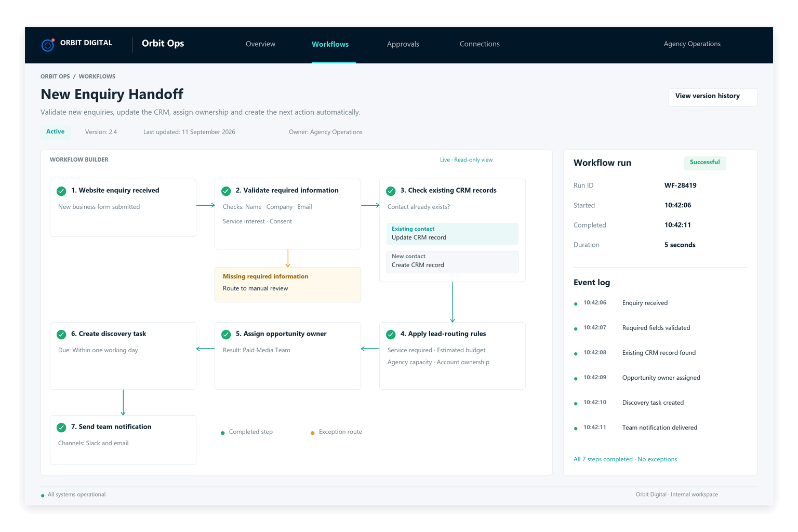Click the Assign opportunity owner step title
Viewport: 798px width, 532px height.
point(281,334)
